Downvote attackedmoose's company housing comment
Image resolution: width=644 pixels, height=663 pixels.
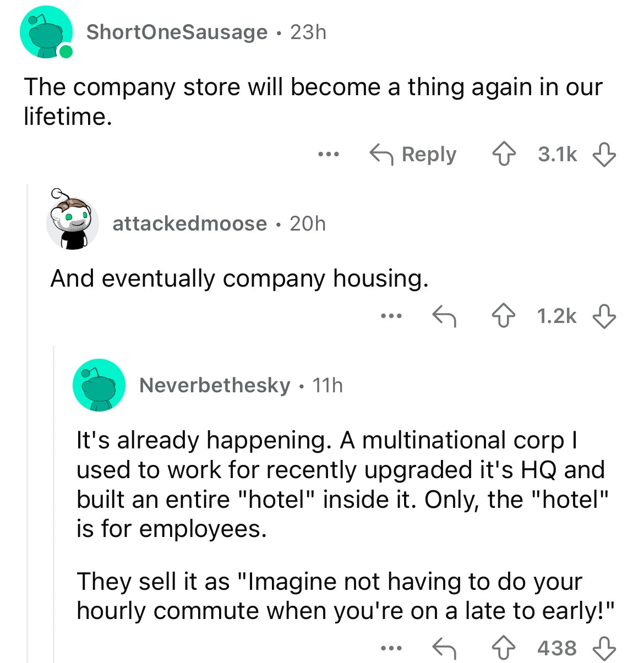click(x=604, y=316)
